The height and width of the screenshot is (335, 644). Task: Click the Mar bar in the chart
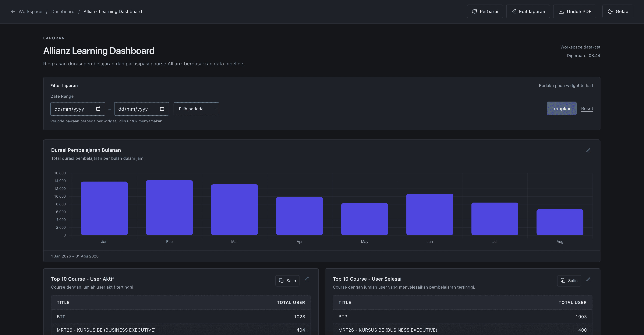coord(234,210)
